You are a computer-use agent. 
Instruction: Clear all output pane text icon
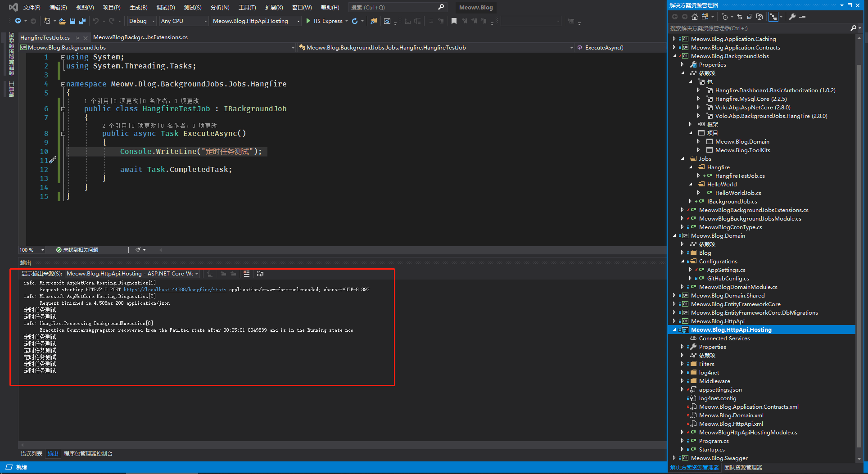(246, 274)
